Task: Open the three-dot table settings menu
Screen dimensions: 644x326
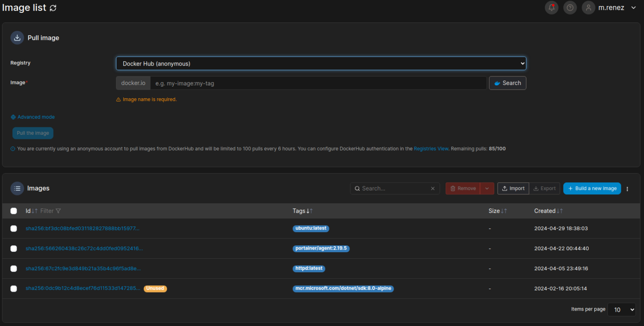Action: [x=627, y=189]
